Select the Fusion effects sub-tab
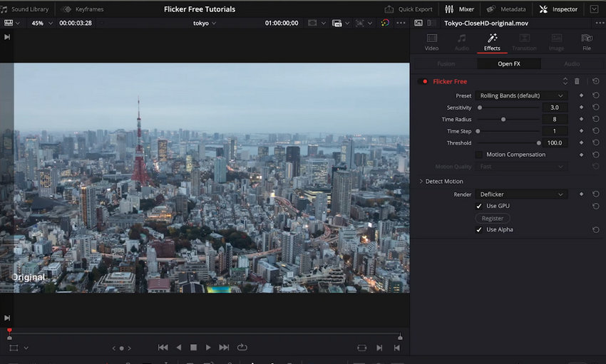The image size is (606, 364). [x=446, y=63]
